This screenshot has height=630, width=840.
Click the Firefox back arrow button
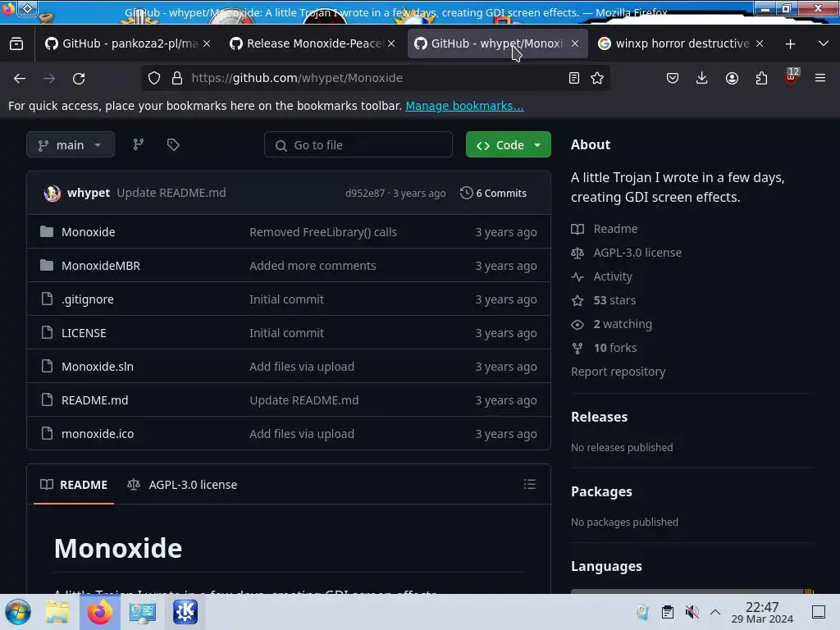click(x=20, y=78)
